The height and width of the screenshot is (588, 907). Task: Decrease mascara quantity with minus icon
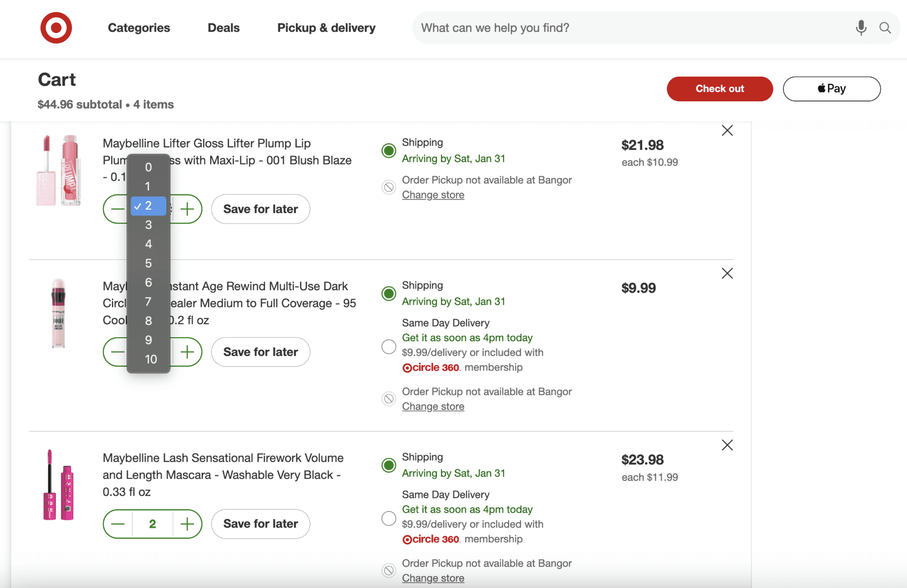point(118,524)
